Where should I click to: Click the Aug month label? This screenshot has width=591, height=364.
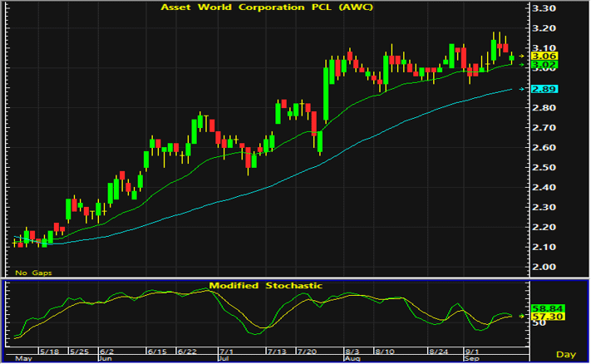[x=352, y=358]
